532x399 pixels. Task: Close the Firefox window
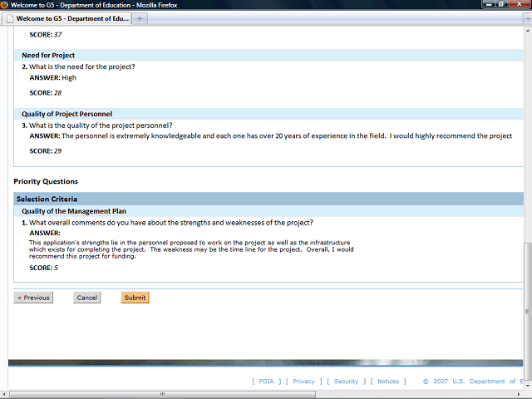[519, 4]
